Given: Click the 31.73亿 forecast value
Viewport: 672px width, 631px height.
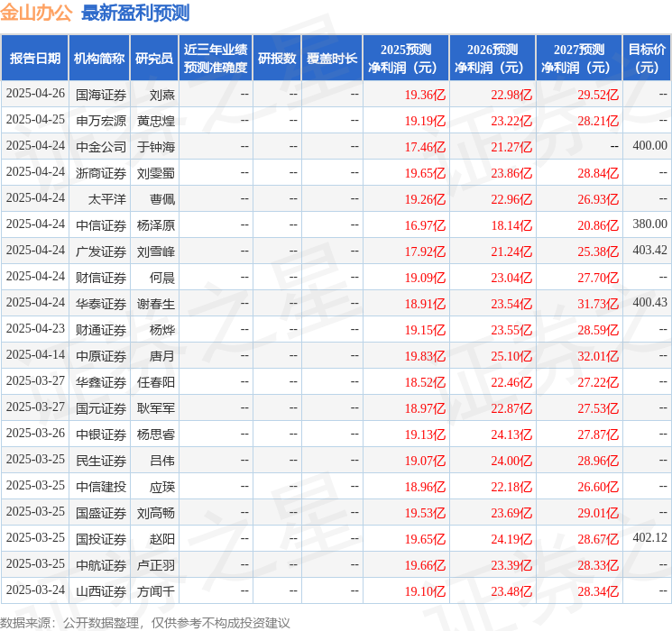Looking at the screenshot, I should (598, 304).
